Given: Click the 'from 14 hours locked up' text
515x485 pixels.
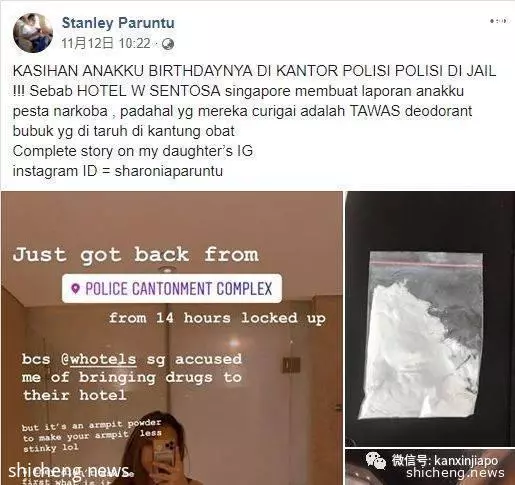Looking at the screenshot, I should 217,318.
